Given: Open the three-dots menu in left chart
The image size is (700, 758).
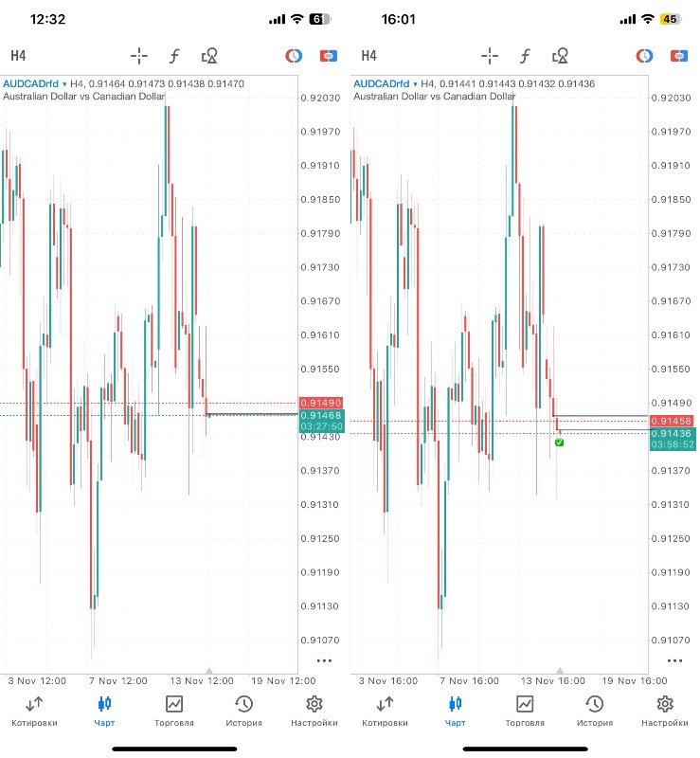Looking at the screenshot, I should pos(324,660).
